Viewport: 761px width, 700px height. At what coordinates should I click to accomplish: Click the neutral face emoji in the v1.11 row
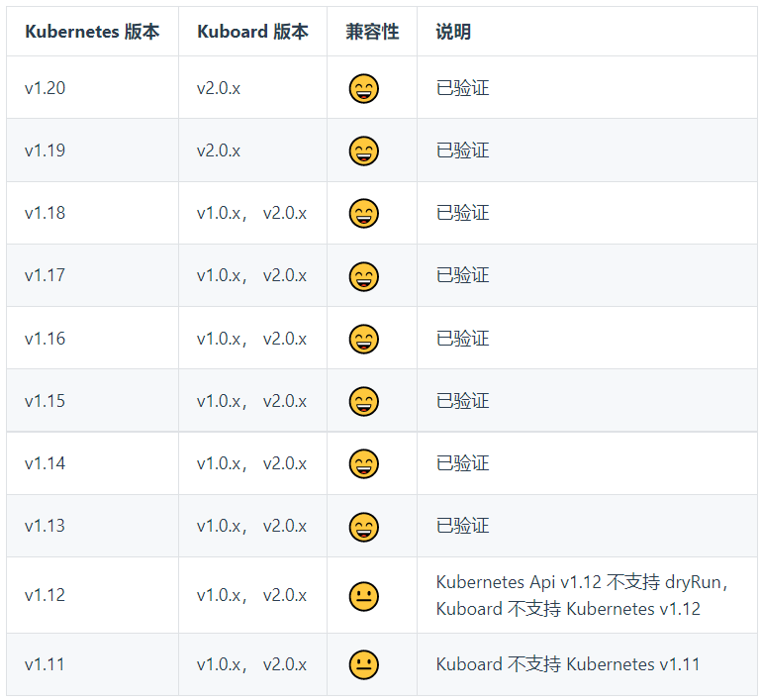(x=363, y=664)
